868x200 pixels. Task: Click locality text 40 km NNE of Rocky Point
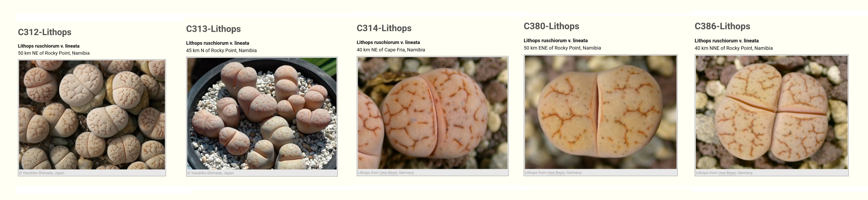tap(734, 48)
